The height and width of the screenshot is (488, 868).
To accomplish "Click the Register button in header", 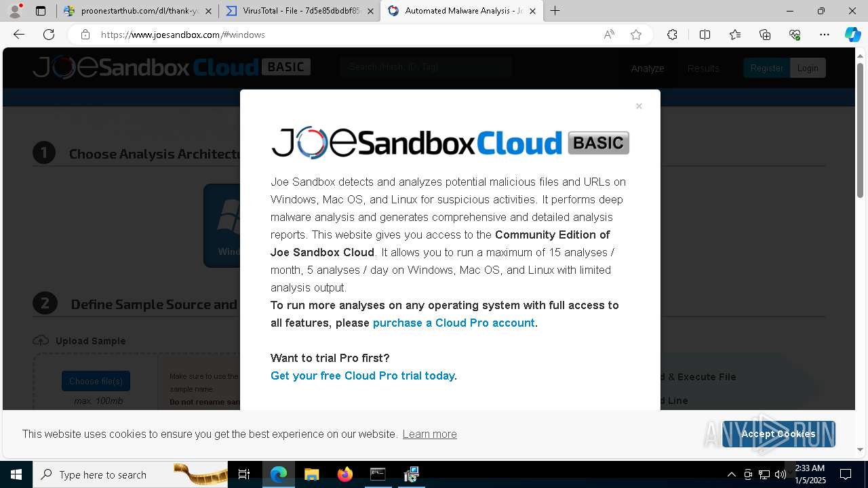I will click(766, 68).
